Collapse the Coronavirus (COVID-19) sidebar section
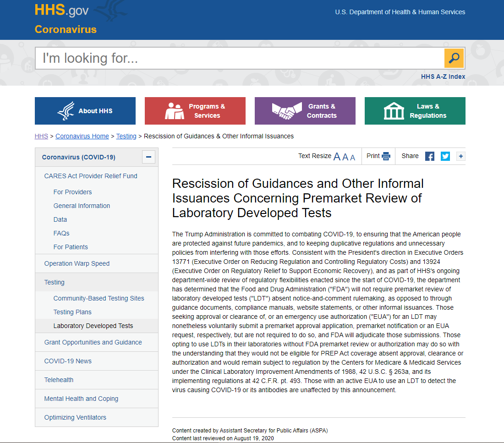The height and width of the screenshot is (443, 504). click(148, 157)
